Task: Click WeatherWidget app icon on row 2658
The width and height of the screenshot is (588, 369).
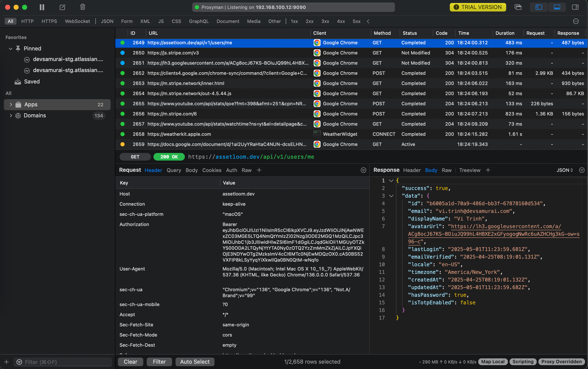Action: [317, 134]
